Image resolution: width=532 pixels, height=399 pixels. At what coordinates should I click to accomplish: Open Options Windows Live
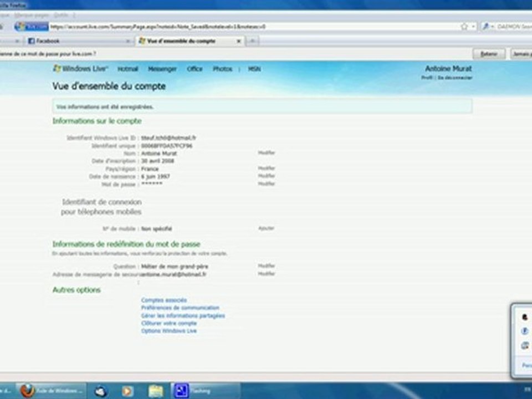point(169,331)
